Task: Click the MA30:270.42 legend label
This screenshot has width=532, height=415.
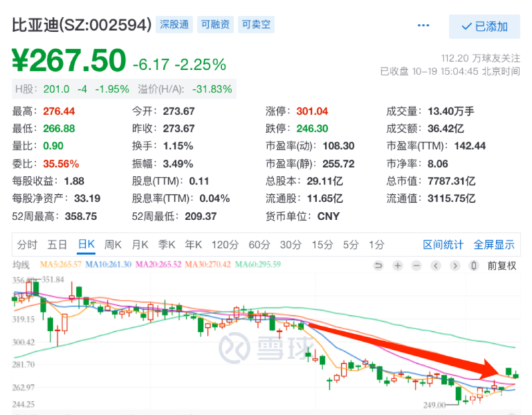Action: [x=207, y=264]
